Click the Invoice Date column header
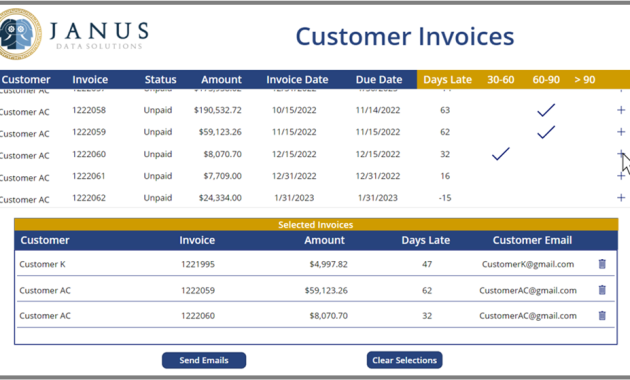Screen dimensions: 630x380 [297, 80]
